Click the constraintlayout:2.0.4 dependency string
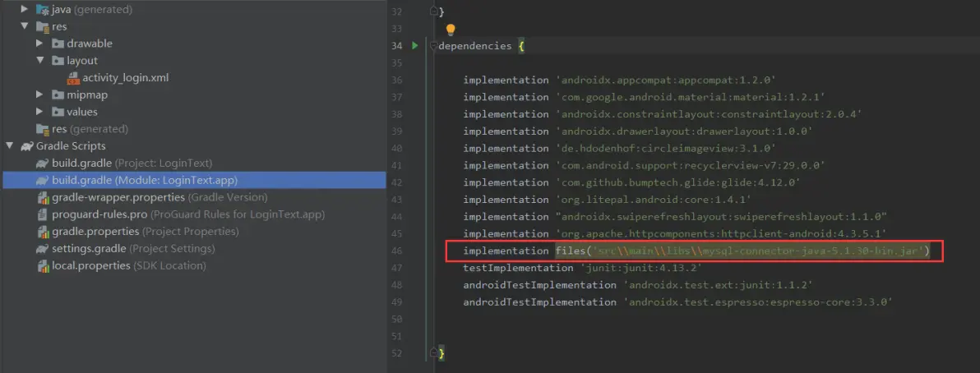The width and height of the screenshot is (980, 373). (709, 114)
